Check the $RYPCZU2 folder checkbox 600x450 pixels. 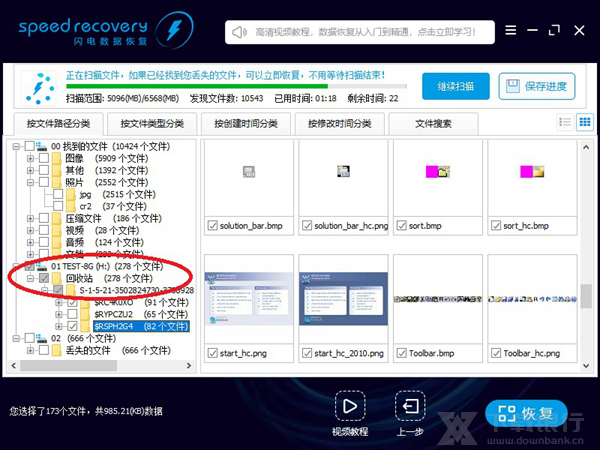point(73,313)
